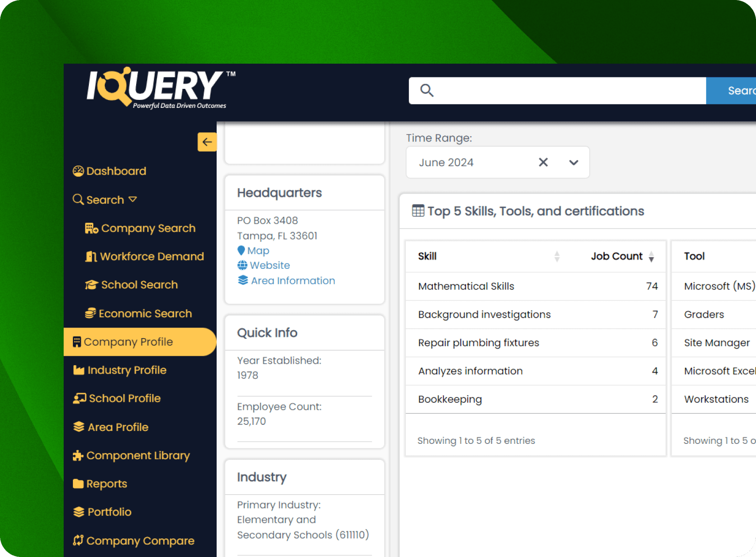756x557 pixels.
Task: Open Component Library menu item
Action: coord(132,455)
